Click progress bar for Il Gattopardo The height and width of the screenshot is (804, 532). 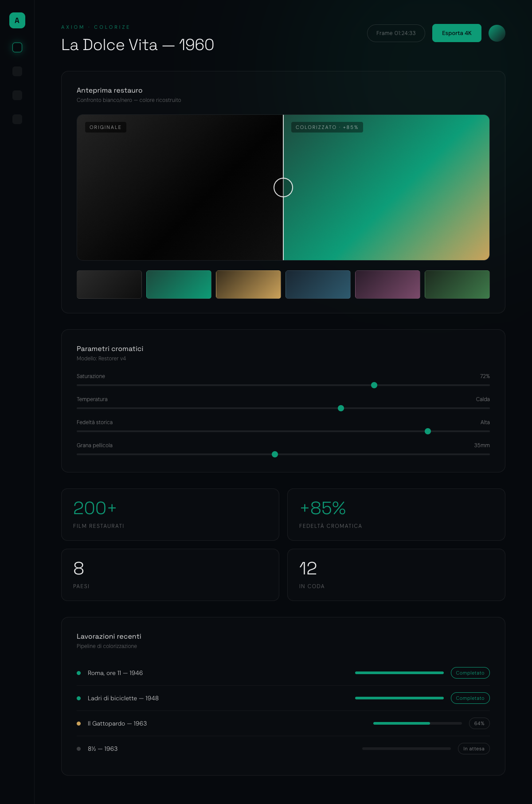(x=418, y=723)
